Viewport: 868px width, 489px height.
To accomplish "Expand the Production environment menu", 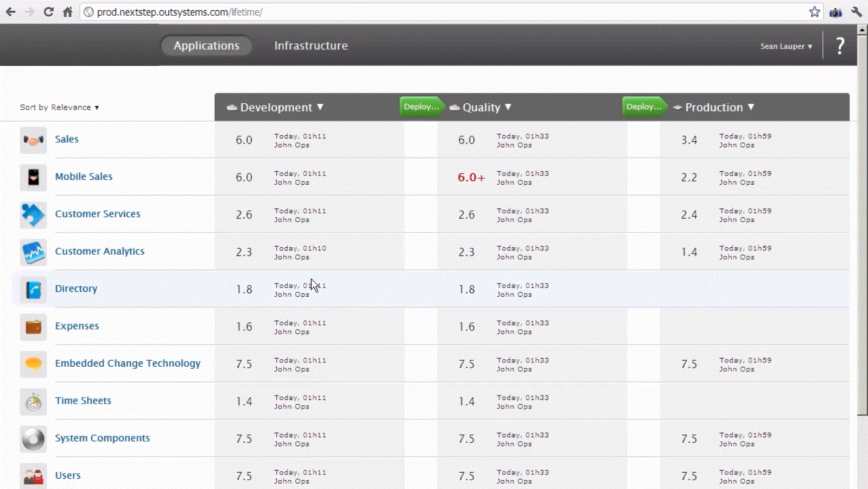I will tap(751, 107).
